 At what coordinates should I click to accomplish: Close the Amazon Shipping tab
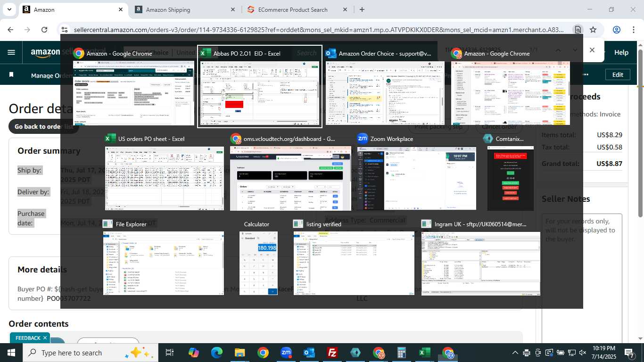233,9
